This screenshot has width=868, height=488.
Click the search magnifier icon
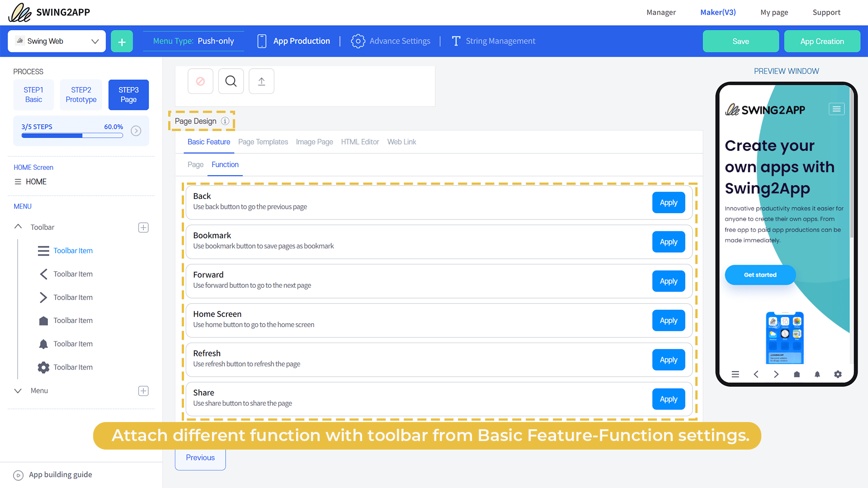pyautogui.click(x=231, y=81)
